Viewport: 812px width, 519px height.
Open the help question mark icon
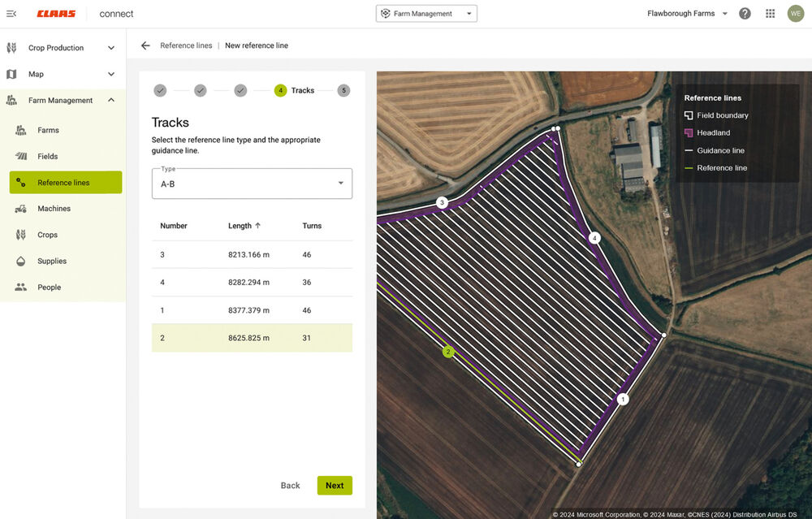pyautogui.click(x=745, y=14)
